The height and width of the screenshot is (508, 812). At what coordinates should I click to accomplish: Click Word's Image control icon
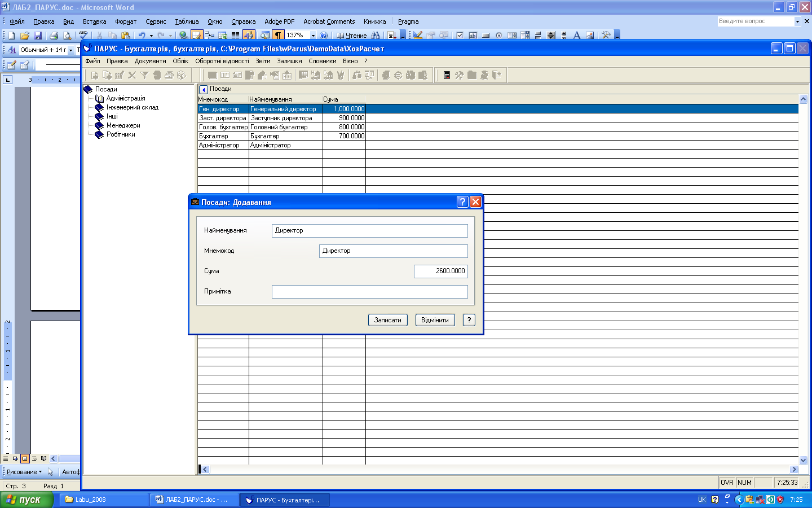pos(590,35)
